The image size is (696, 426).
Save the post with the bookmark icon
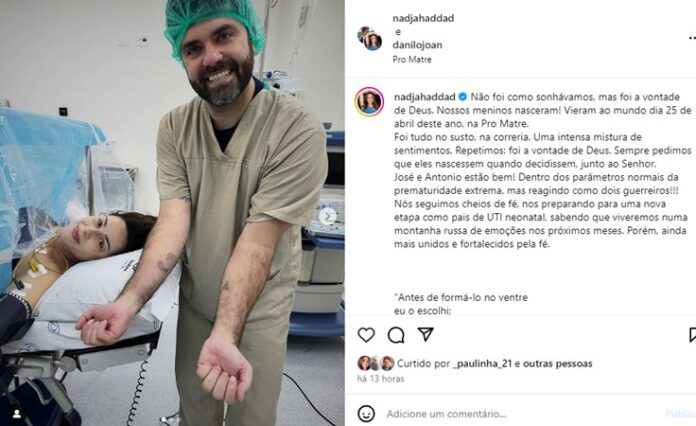692,335
